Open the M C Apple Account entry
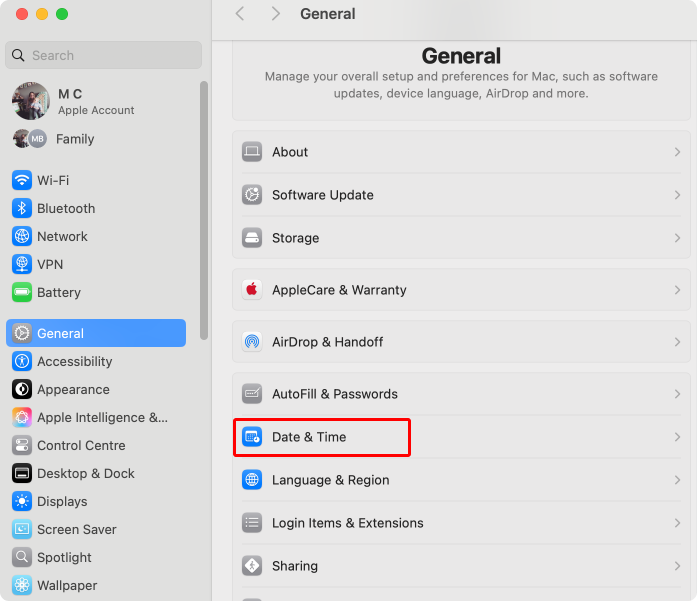The image size is (697, 601). pos(96,101)
